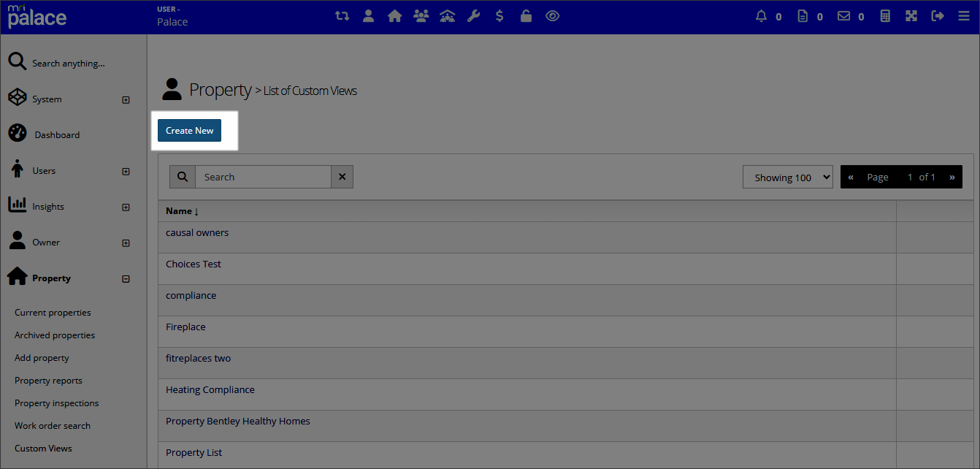Open the unlocked padlock icon

526,15
